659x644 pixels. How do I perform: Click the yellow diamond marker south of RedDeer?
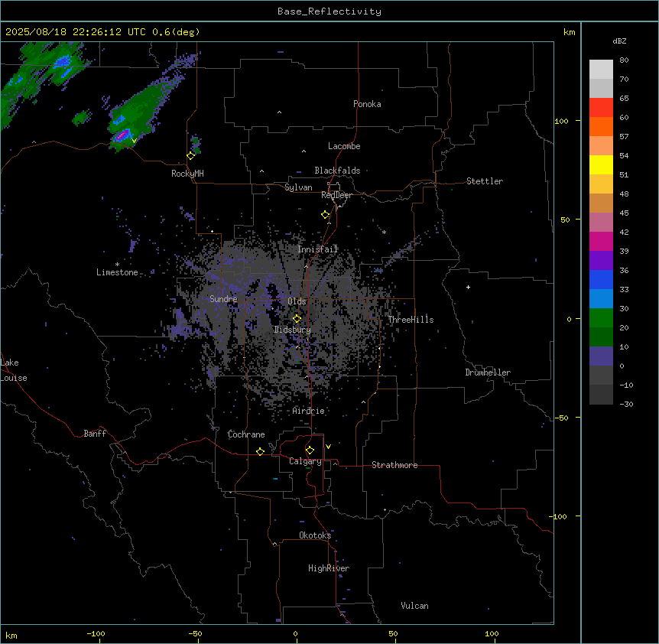pyautogui.click(x=326, y=215)
